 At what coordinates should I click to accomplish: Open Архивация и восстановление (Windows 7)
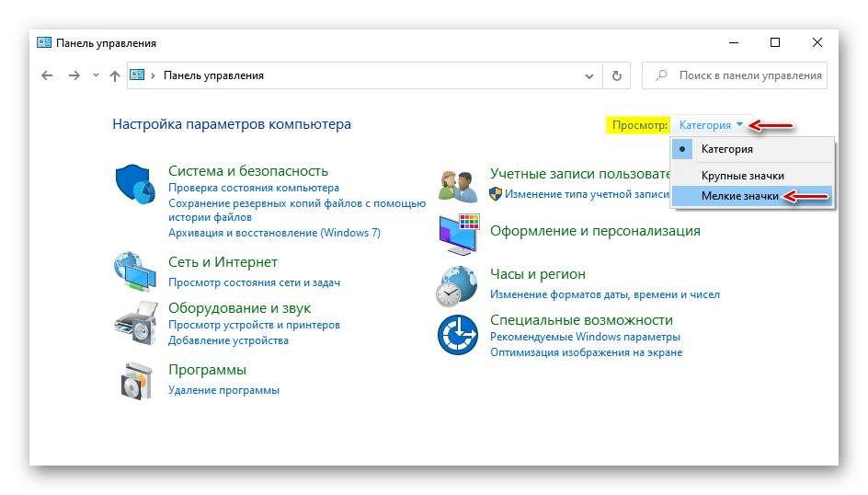[x=275, y=233]
